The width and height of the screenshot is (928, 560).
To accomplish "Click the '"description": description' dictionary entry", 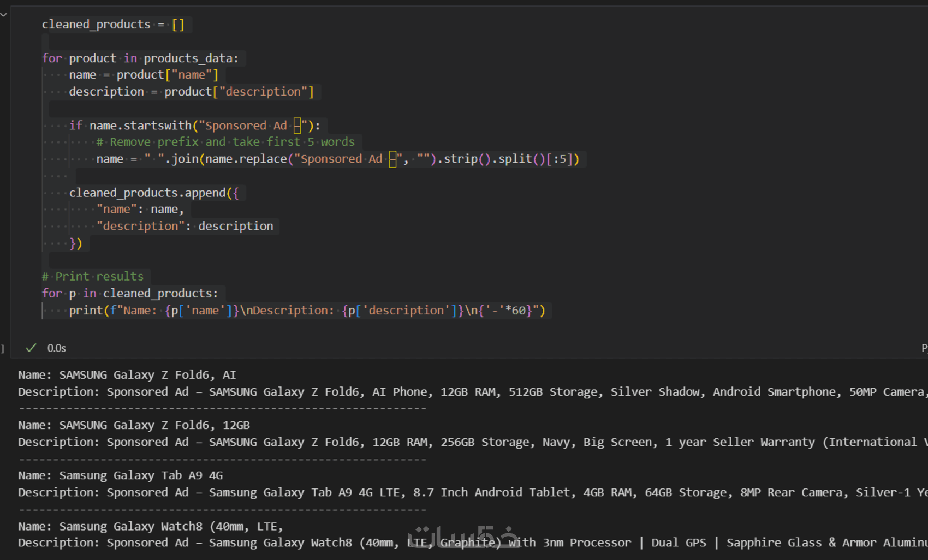I will point(185,227).
